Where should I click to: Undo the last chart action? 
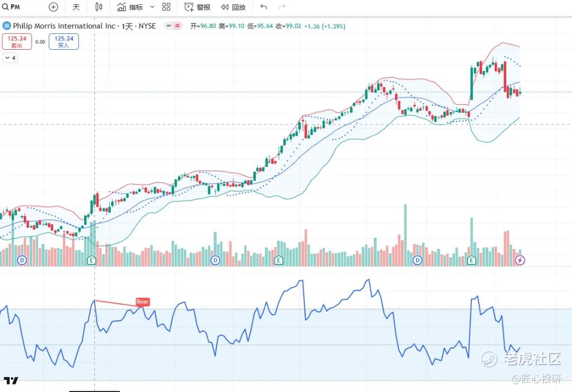point(264,7)
